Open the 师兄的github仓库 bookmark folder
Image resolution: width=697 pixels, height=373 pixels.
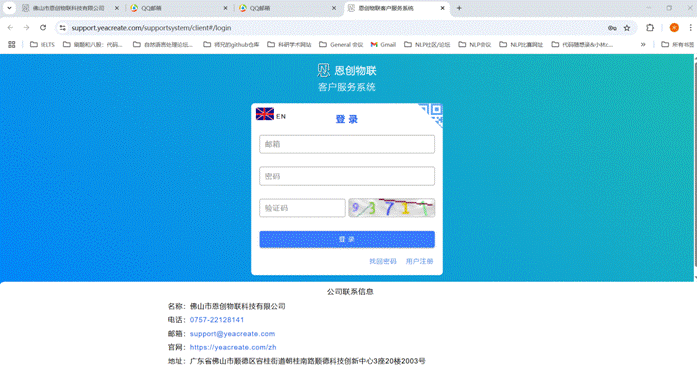[231, 44]
